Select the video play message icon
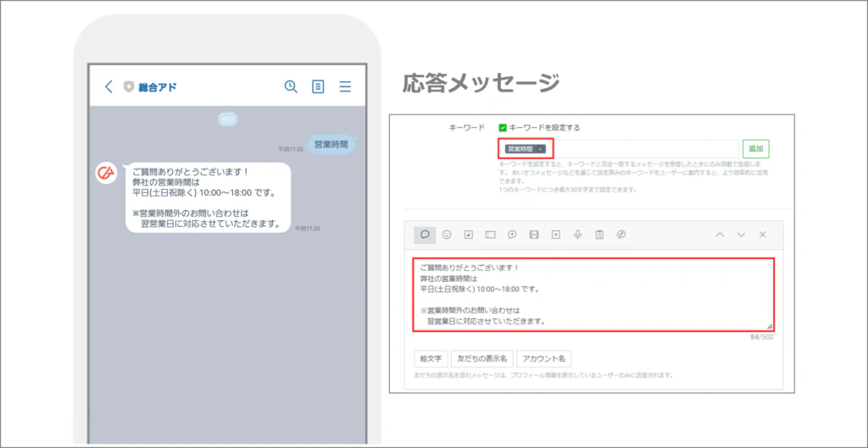The height and width of the screenshot is (448, 868). pyautogui.click(x=555, y=235)
